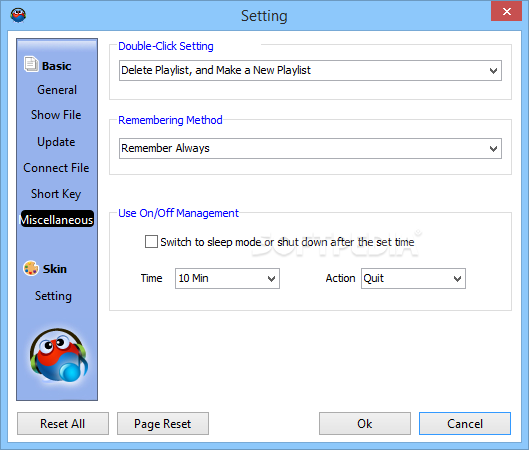Image resolution: width=529 pixels, height=450 pixels.
Task: Open the Double-Click Setting dropdown
Action: 310,71
